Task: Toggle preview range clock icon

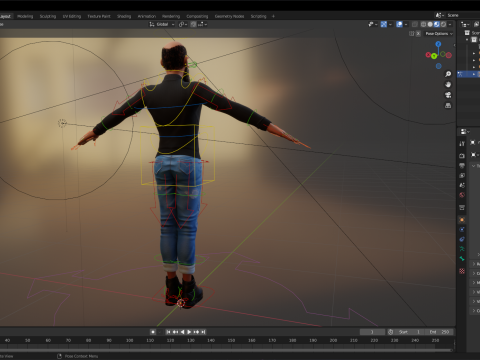Action: click(x=390, y=332)
